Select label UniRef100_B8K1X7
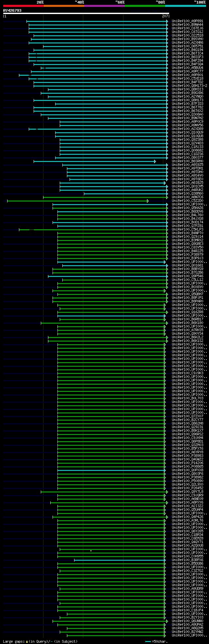The height and width of the screenshot is (644, 209). click(x=187, y=431)
